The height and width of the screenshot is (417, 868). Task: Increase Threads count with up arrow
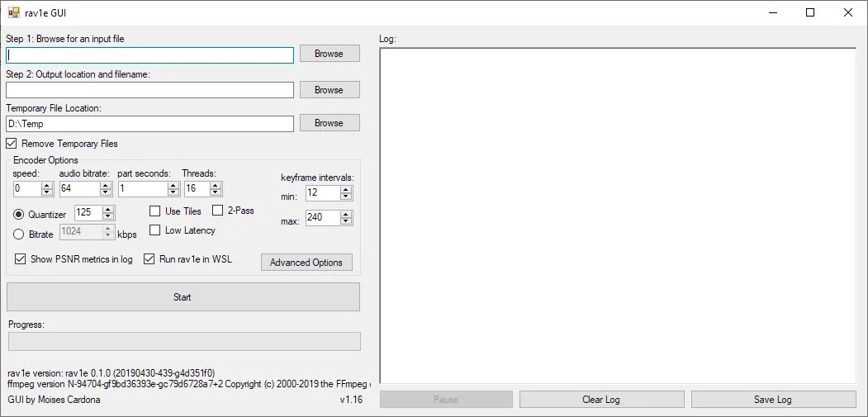216,186
